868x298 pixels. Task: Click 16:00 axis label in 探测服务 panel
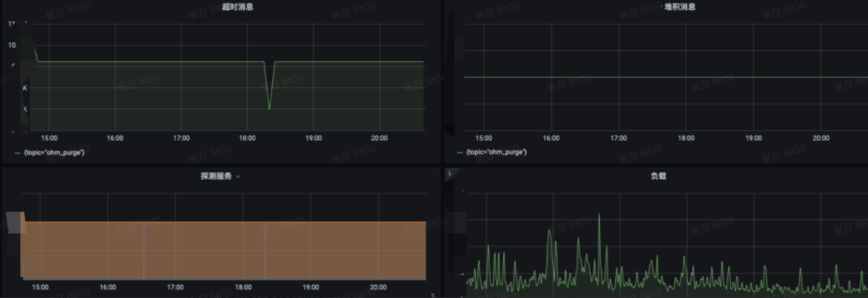(x=107, y=288)
